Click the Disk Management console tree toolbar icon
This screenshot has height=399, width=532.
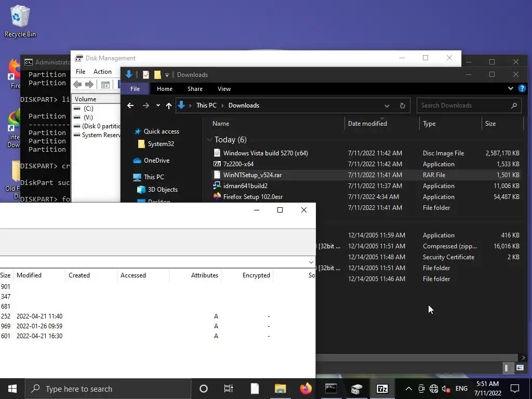tap(105, 85)
